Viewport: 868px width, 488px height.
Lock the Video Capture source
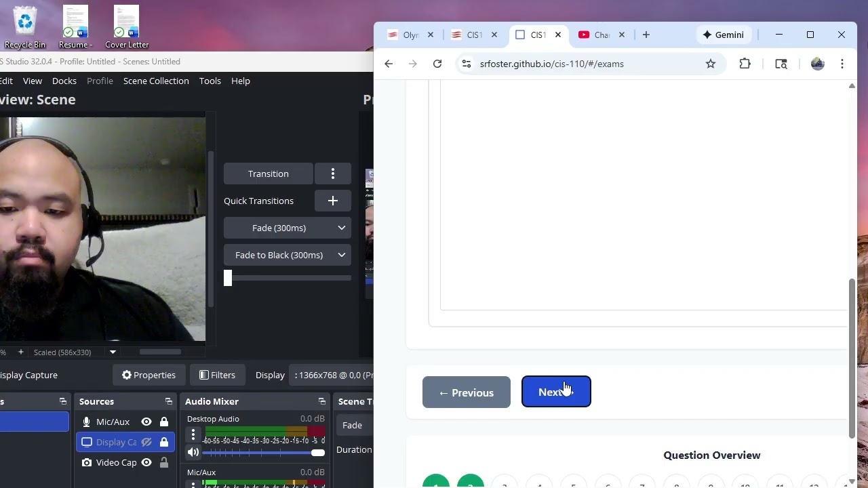[164, 462]
